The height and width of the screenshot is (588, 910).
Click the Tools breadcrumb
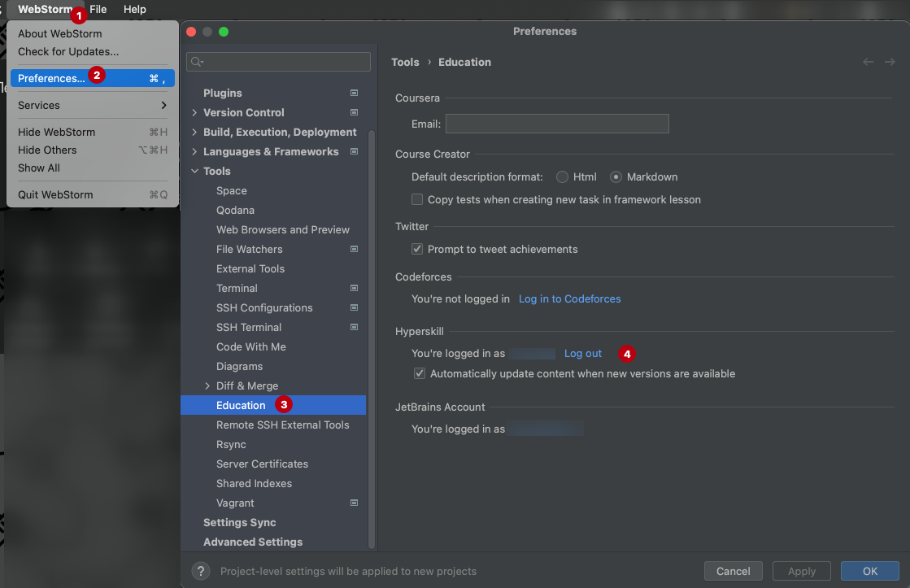(x=405, y=62)
